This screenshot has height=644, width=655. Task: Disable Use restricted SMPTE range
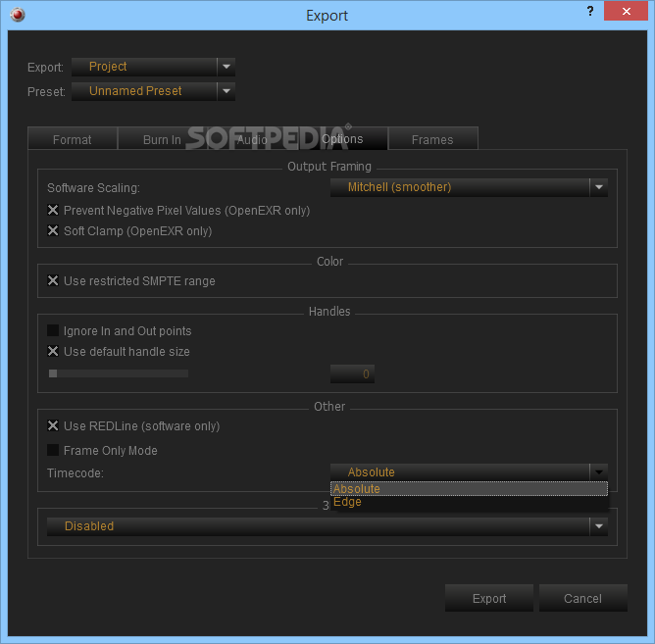point(53,280)
